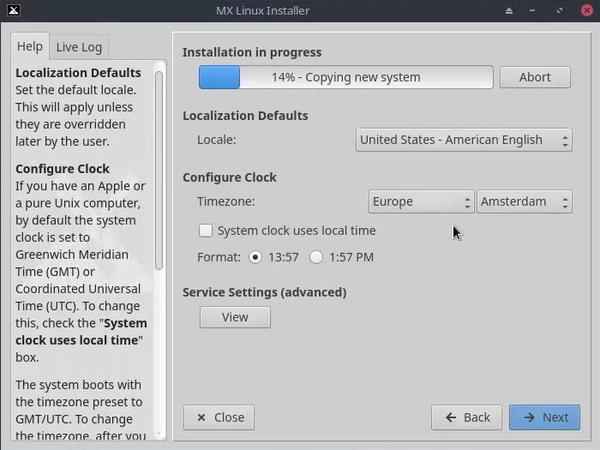This screenshot has width=600, height=450.
Task: Click the keep-above icon in title bar
Action: click(509, 11)
